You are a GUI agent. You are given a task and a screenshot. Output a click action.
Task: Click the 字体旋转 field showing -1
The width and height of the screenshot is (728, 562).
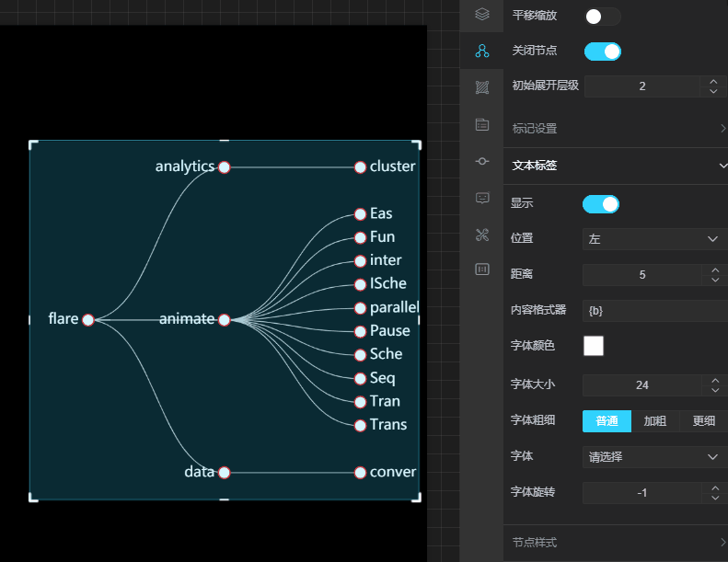642,493
